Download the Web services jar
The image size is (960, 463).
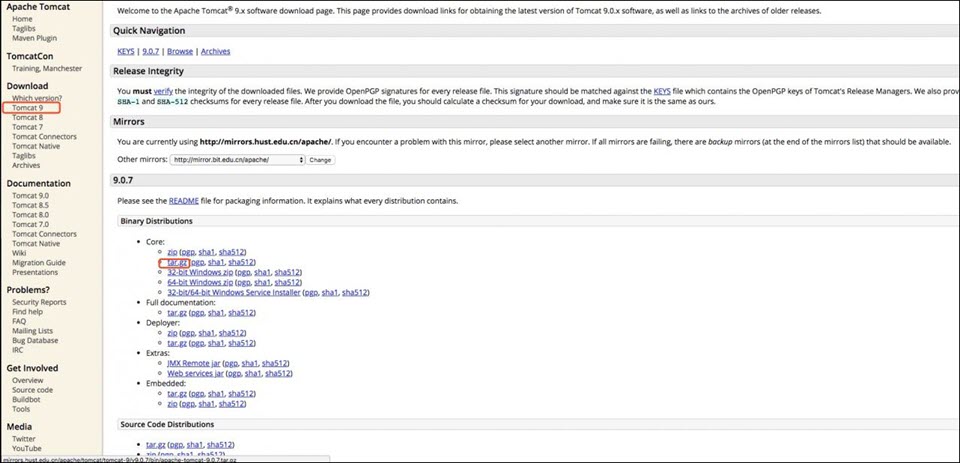point(195,373)
